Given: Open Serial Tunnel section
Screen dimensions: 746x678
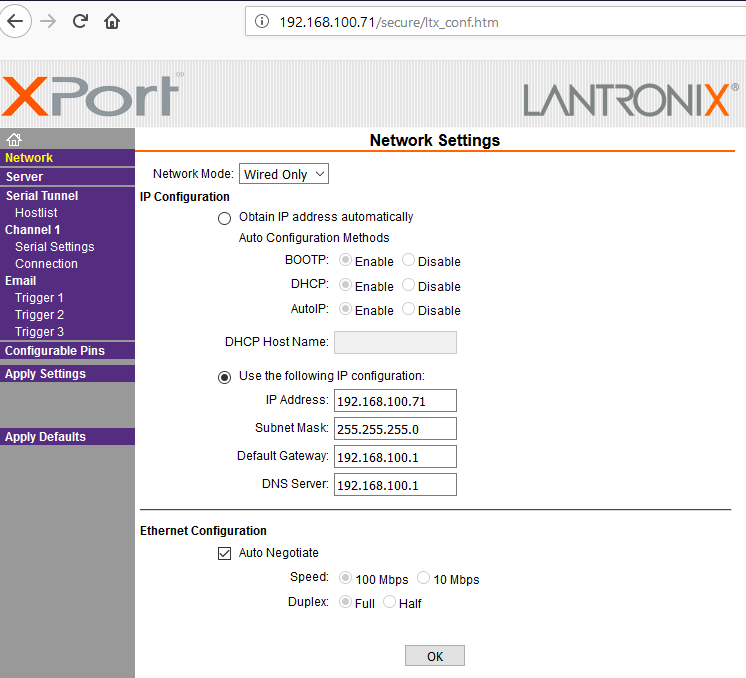Looking at the screenshot, I should click(x=42, y=196).
